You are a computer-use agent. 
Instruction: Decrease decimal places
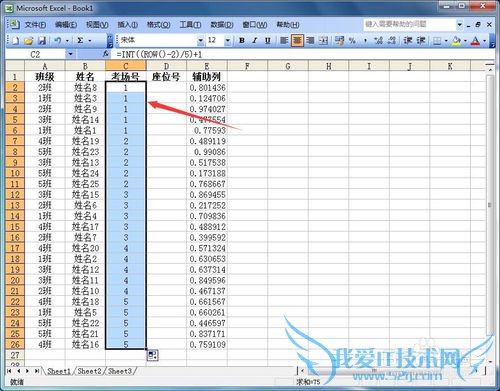click(391, 41)
